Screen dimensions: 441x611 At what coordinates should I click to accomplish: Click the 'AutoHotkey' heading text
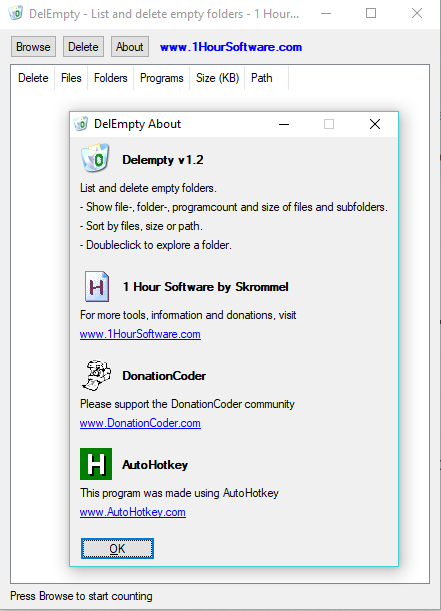155,464
